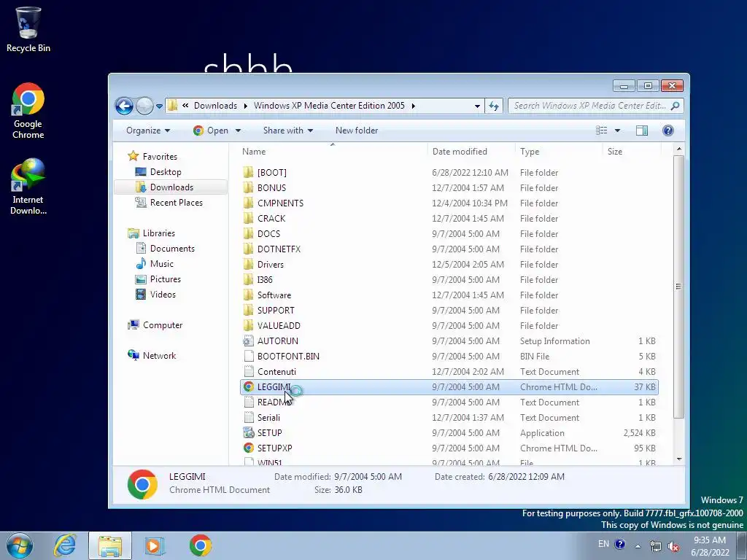
Task: Click the Open button with the Chrome icon
Action: pyautogui.click(x=211, y=131)
